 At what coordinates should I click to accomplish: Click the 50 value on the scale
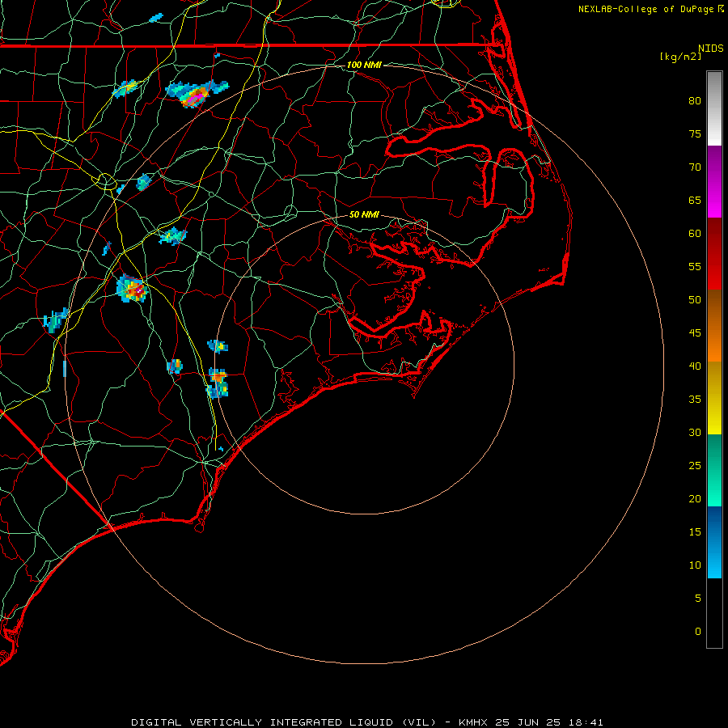click(x=695, y=300)
